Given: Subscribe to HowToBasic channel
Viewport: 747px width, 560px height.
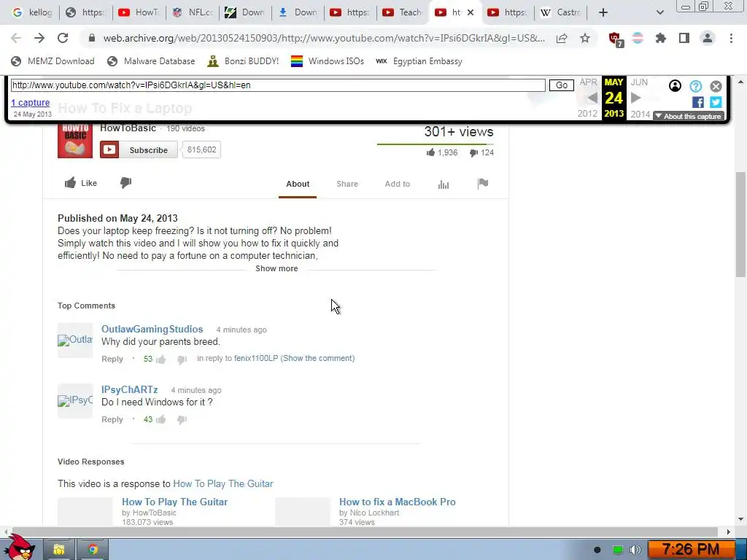Looking at the screenshot, I should point(139,149).
